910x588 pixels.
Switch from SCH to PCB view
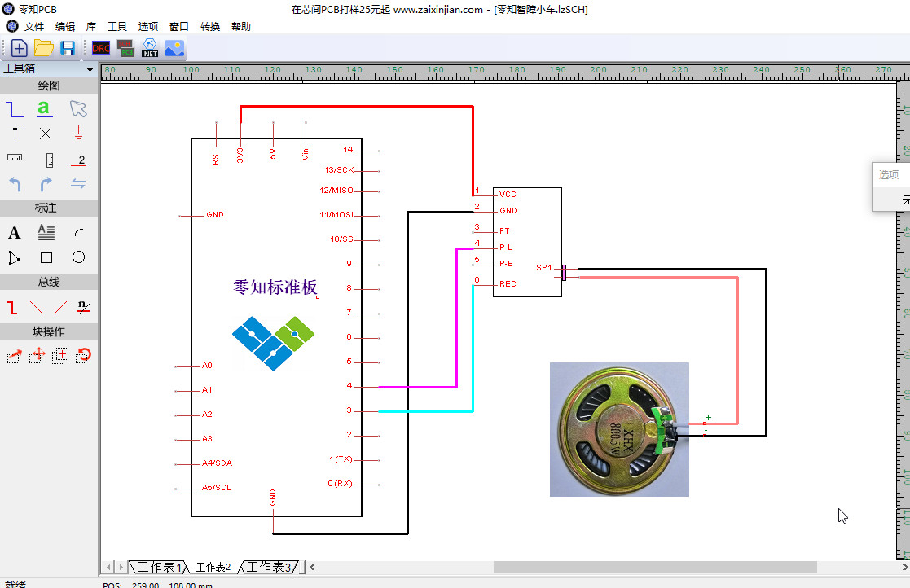click(125, 48)
